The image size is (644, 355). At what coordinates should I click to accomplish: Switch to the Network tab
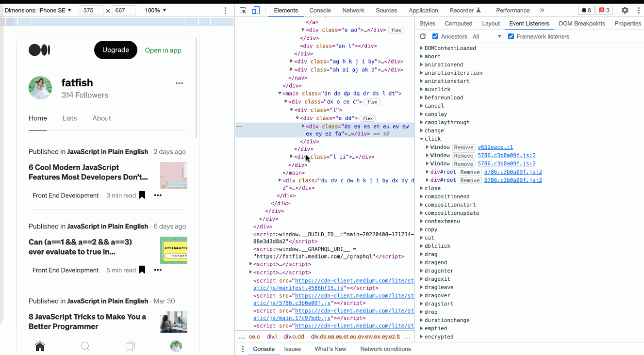353,10
